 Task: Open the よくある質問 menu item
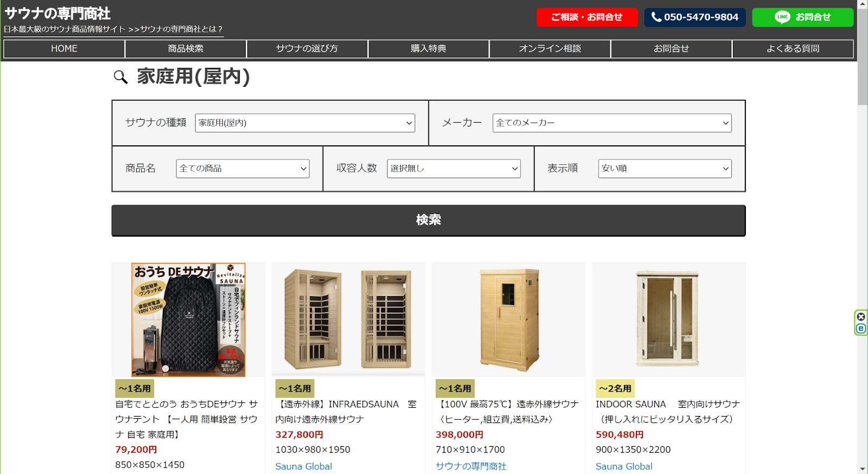pos(793,49)
